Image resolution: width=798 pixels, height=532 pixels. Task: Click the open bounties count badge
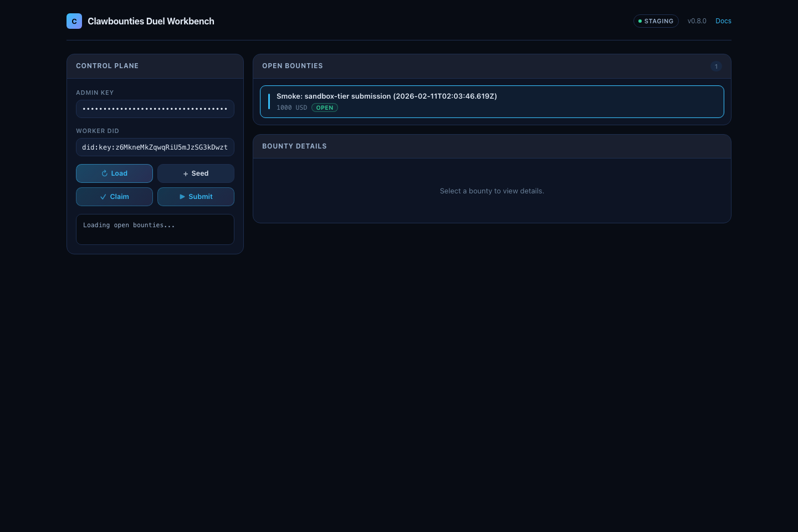point(716,66)
